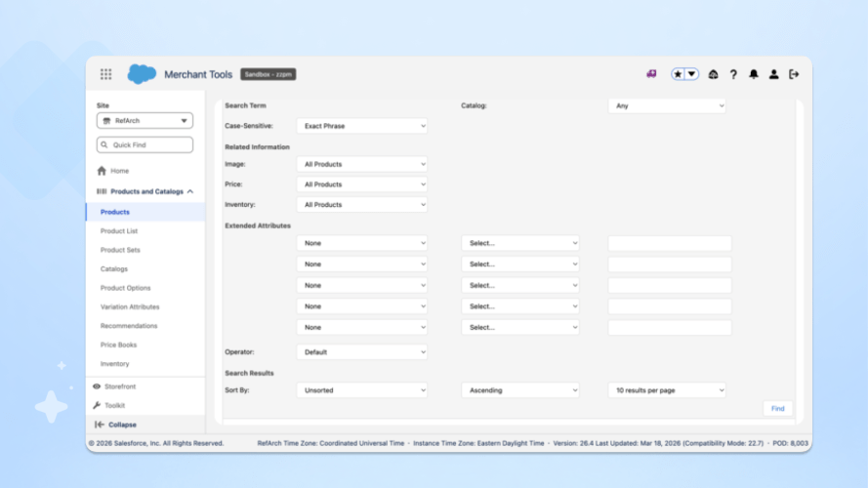
Task: Open the Ascending sort order dropdown
Action: 520,390
